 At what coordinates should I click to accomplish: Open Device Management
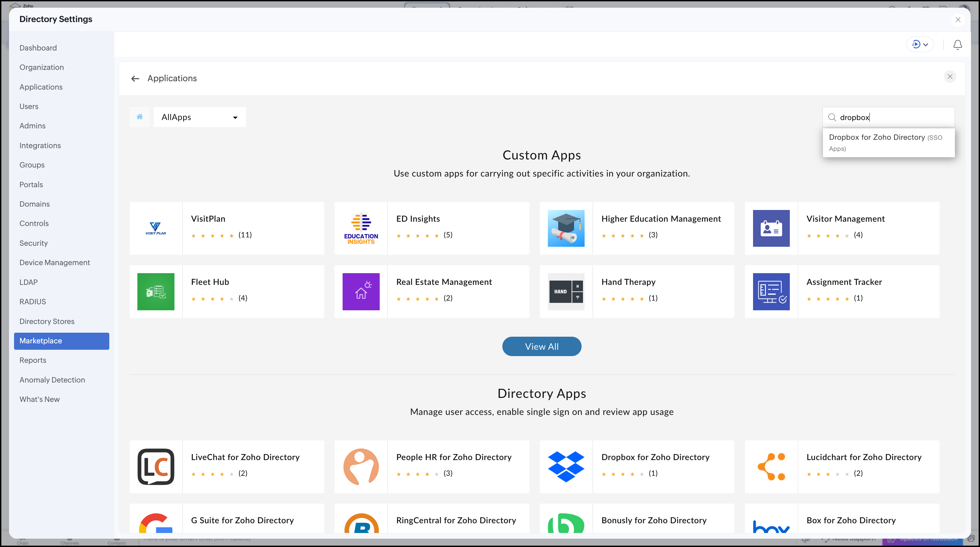pos(54,263)
